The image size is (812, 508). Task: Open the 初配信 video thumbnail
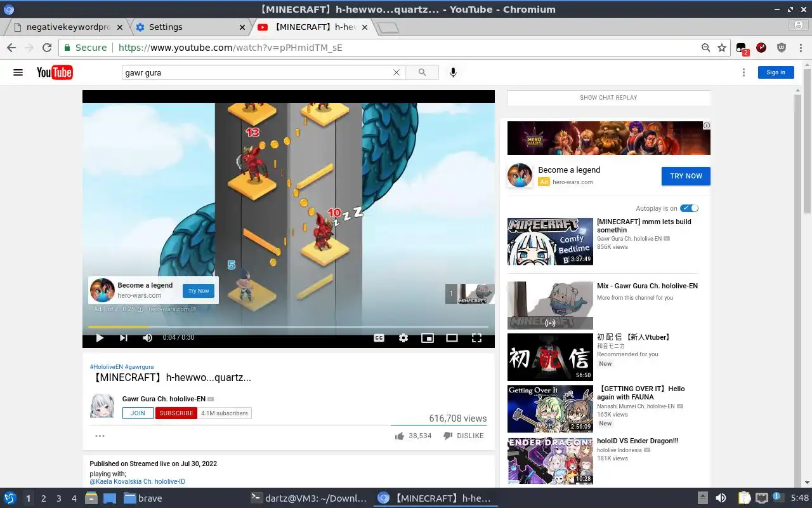550,357
